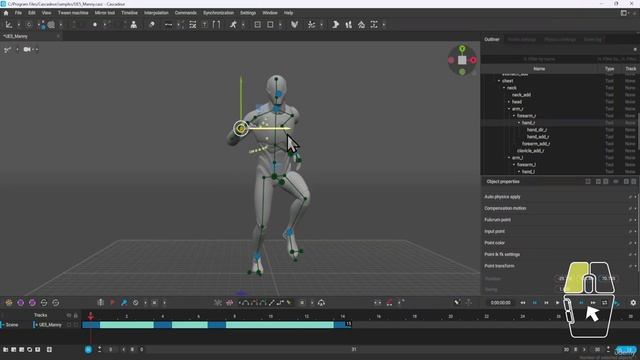
Task: Select clavicle_add_r in the Outliner
Action: click(x=530, y=151)
